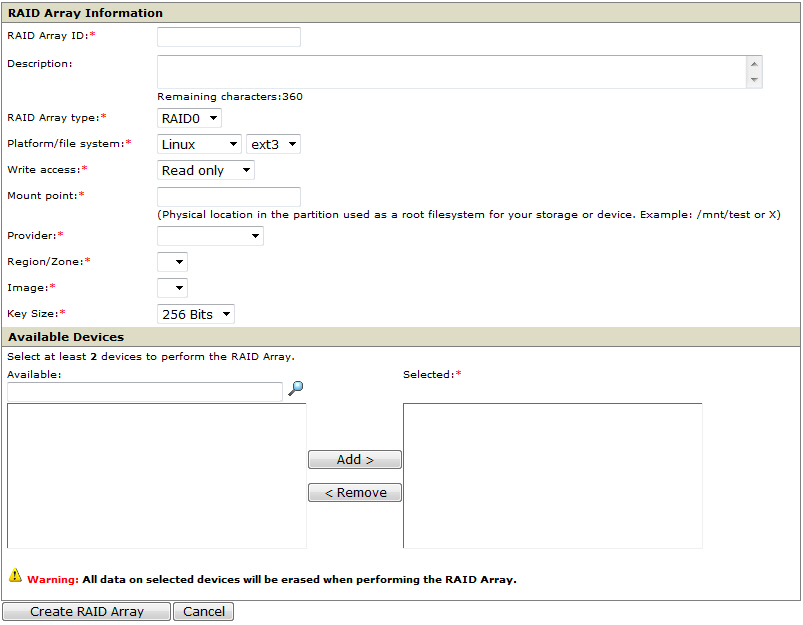Click the yellow warning triangle icon
803x625 pixels.
[15, 576]
